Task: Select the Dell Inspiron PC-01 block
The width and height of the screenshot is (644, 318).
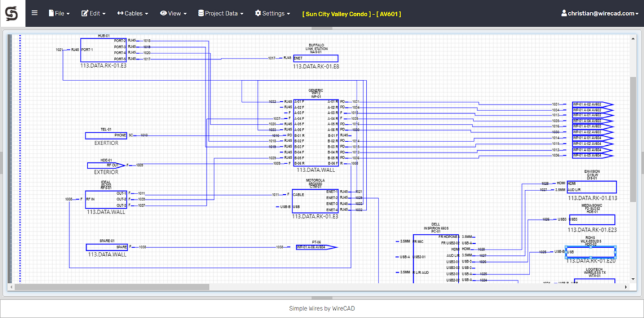Action: (x=435, y=259)
